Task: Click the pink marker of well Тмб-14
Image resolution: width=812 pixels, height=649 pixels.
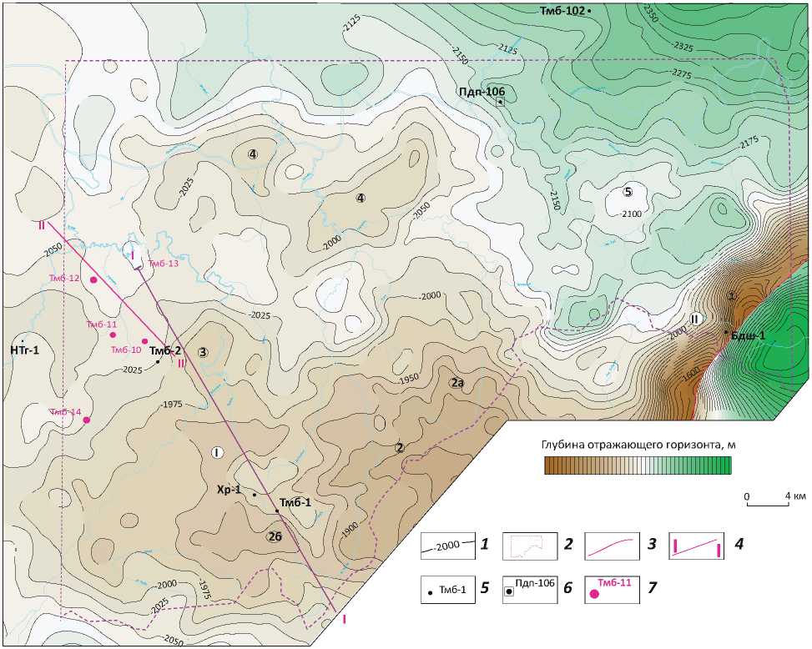Action: tap(87, 420)
